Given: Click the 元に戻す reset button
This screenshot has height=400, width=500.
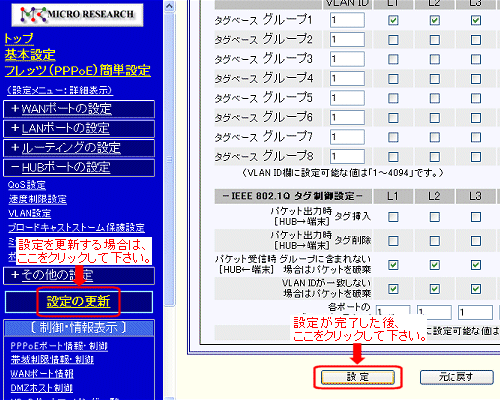Looking at the screenshot, I should pos(456,377).
